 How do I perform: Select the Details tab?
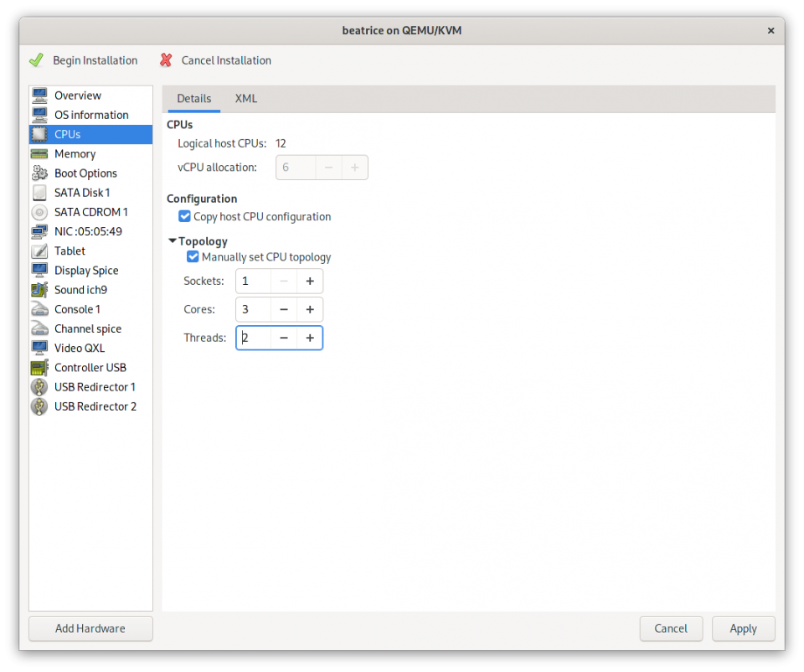pos(193,98)
